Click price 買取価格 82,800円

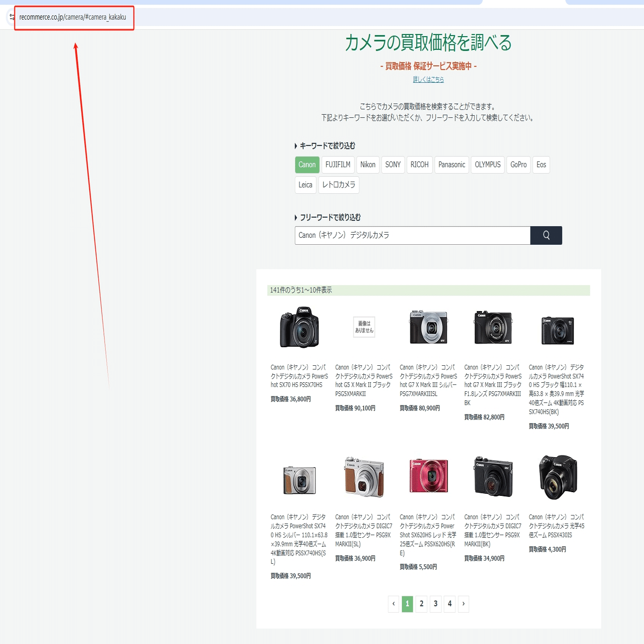485,417
